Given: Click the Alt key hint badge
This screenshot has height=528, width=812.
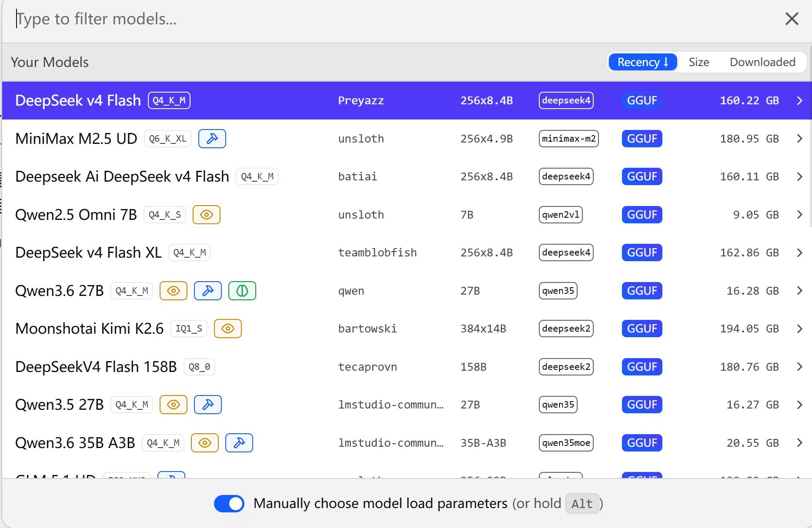Looking at the screenshot, I should coord(582,504).
